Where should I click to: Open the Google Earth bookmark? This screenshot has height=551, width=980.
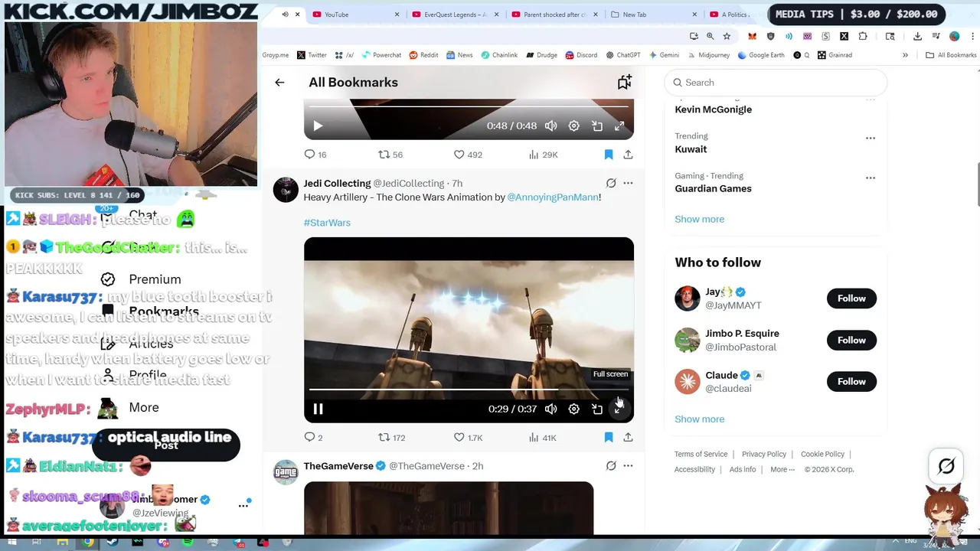point(760,55)
